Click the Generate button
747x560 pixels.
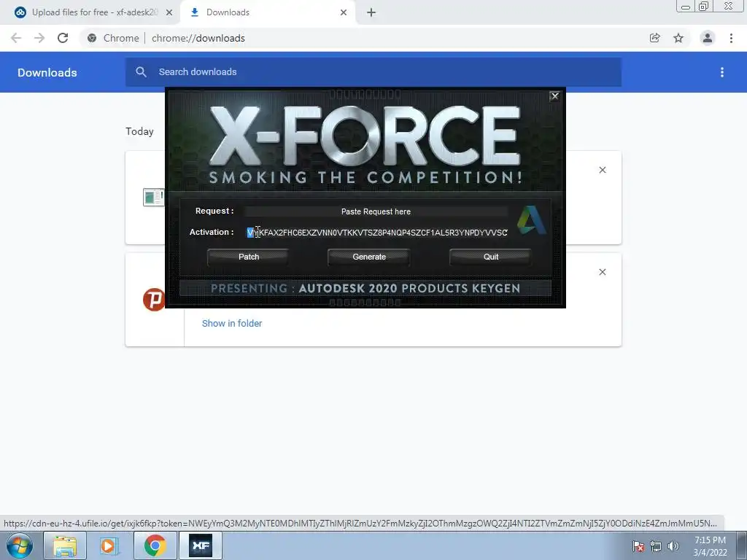368,257
